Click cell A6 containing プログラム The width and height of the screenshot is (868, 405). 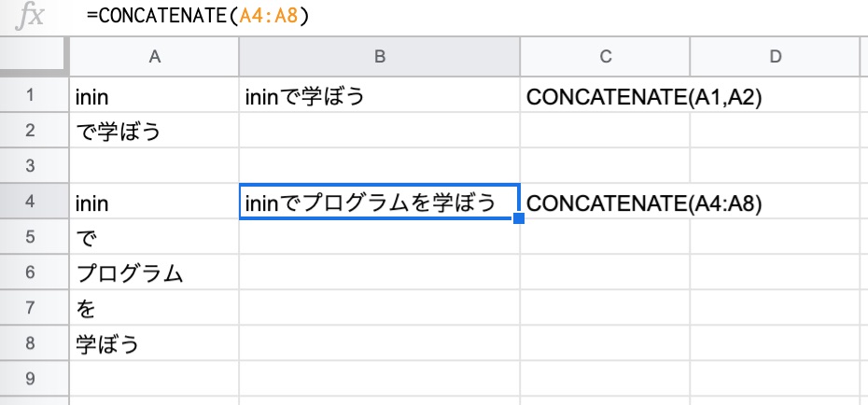pyautogui.click(x=154, y=272)
